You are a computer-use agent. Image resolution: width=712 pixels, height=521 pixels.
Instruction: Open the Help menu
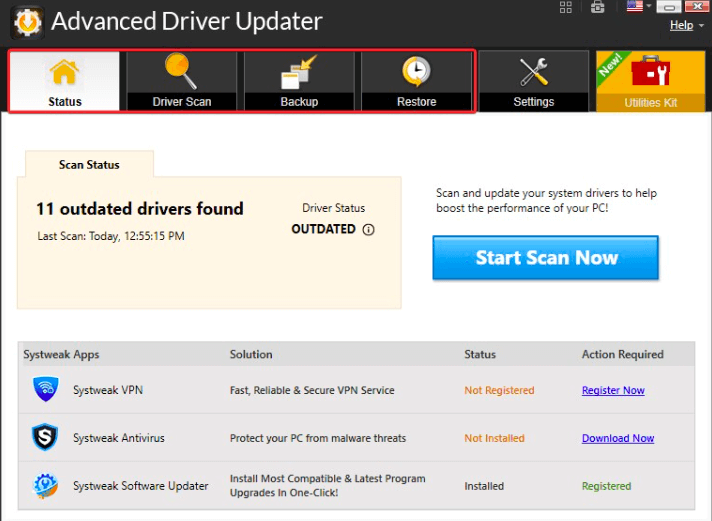point(682,25)
